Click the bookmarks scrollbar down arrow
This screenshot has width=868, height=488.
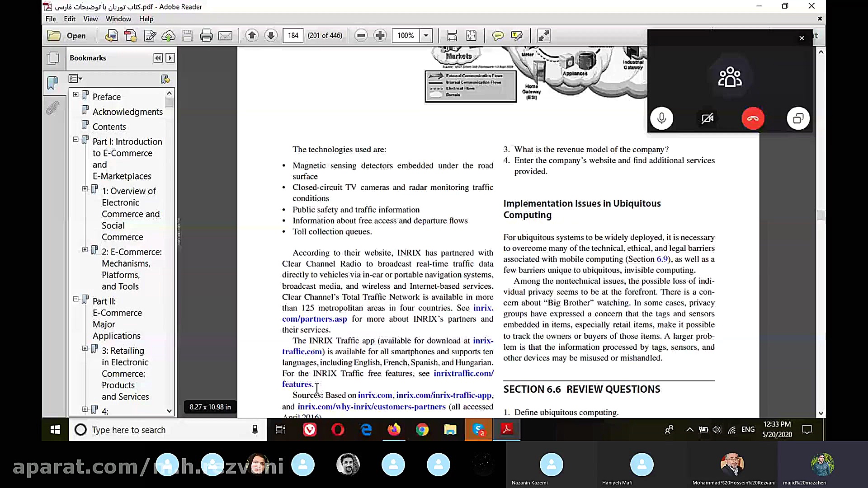click(x=169, y=411)
